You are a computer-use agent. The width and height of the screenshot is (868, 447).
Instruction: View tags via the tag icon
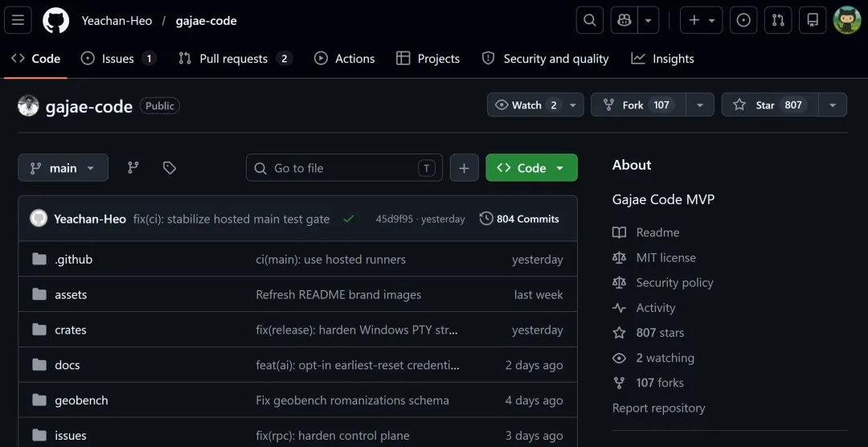[170, 168]
